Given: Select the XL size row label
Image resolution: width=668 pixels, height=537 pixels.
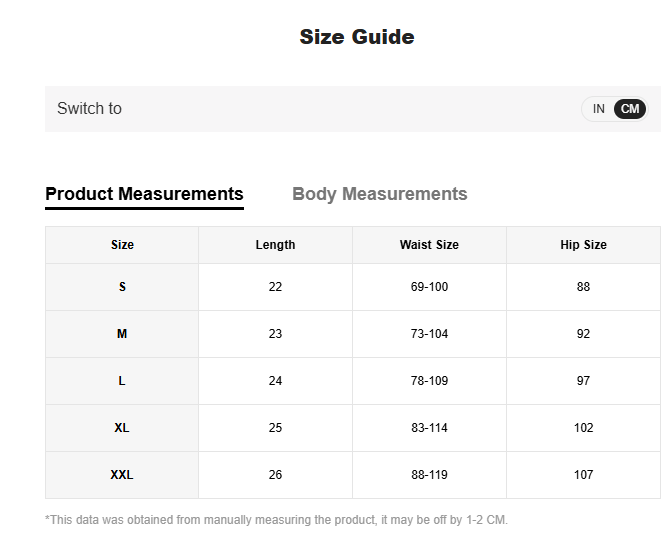Looking at the screenshot, I should (x=122, y=428).
